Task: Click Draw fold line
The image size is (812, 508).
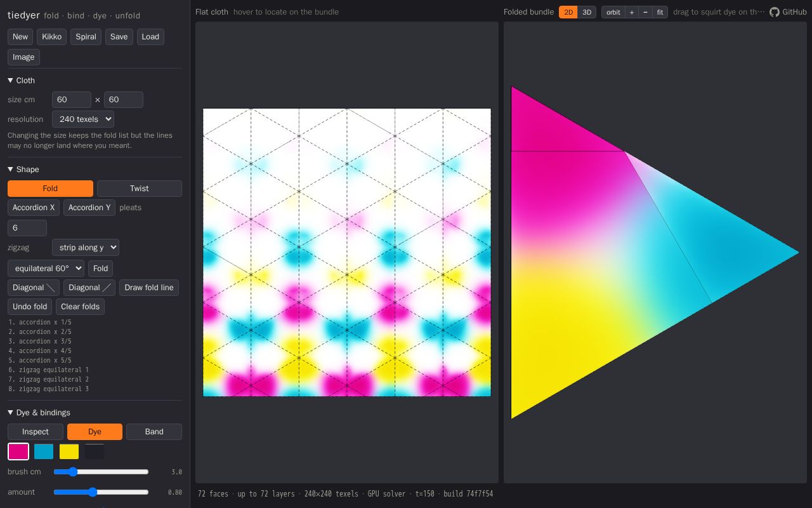Action: [x=149, y=288]
